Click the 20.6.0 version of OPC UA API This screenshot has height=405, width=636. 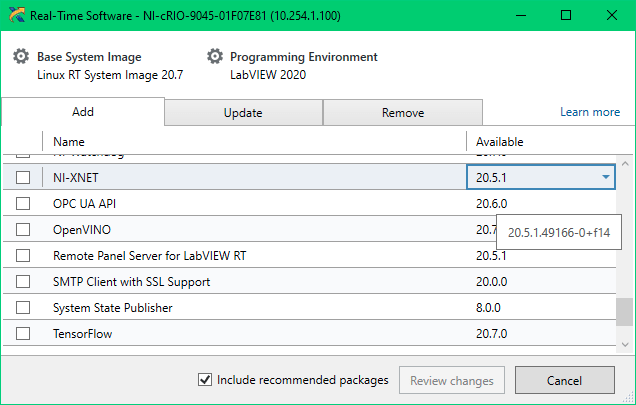click(x=492, y=203)
